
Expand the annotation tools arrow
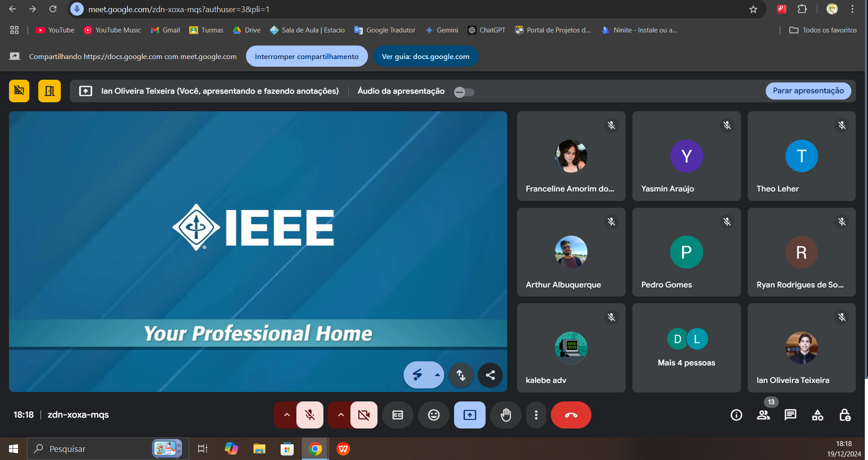pyautogui.click(x=437, y=375)
